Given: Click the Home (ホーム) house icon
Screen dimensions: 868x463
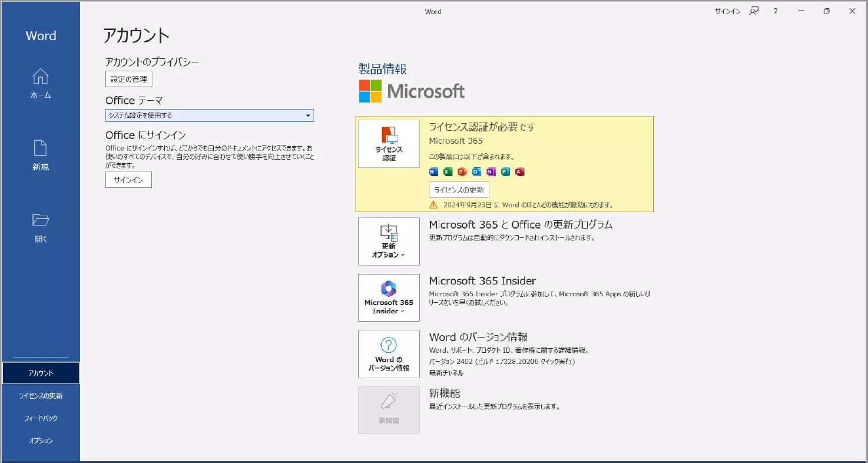Looking at the screenshot, I should click(41, 77).
